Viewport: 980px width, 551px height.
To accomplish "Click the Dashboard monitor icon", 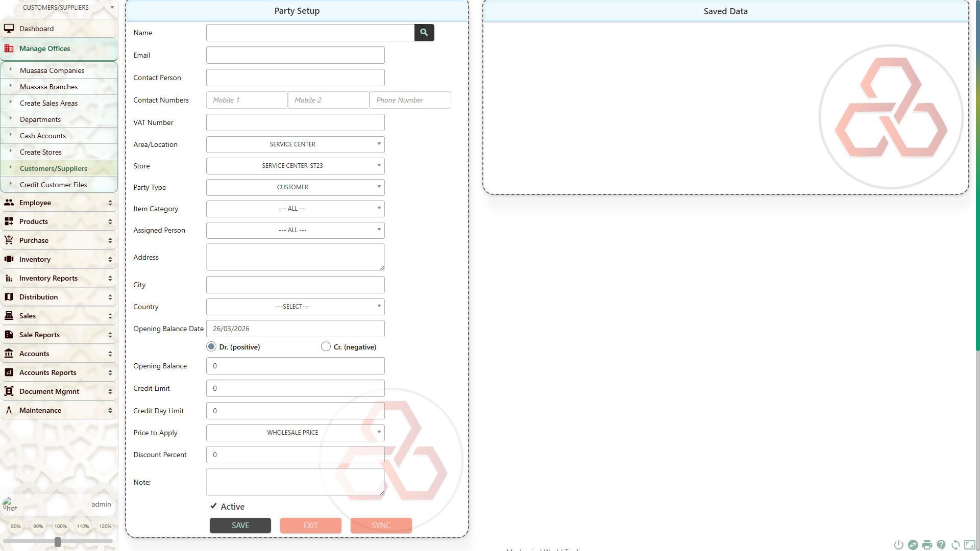I will click(x=9, y=29).
